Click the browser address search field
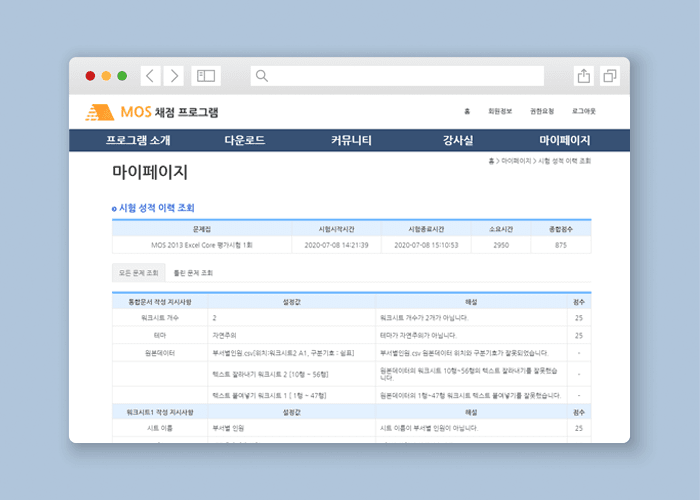This screenshot has height=500, width=700. point(397,76)
